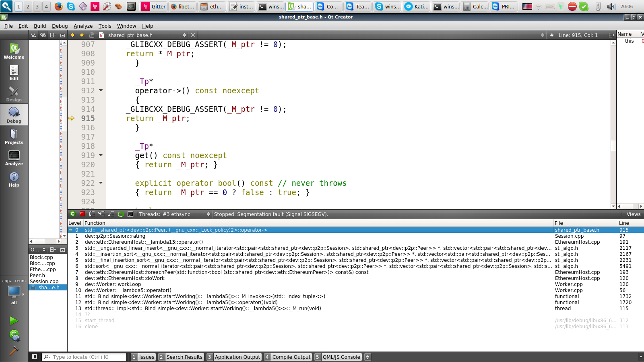Click the Step Over debugger icon

[x=92, y=214]
